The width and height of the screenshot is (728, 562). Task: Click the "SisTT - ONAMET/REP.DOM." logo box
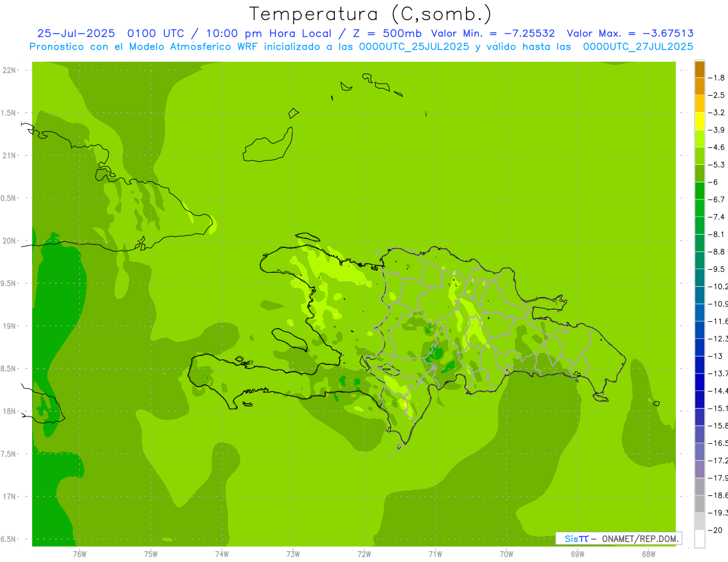tap(619, 538)
